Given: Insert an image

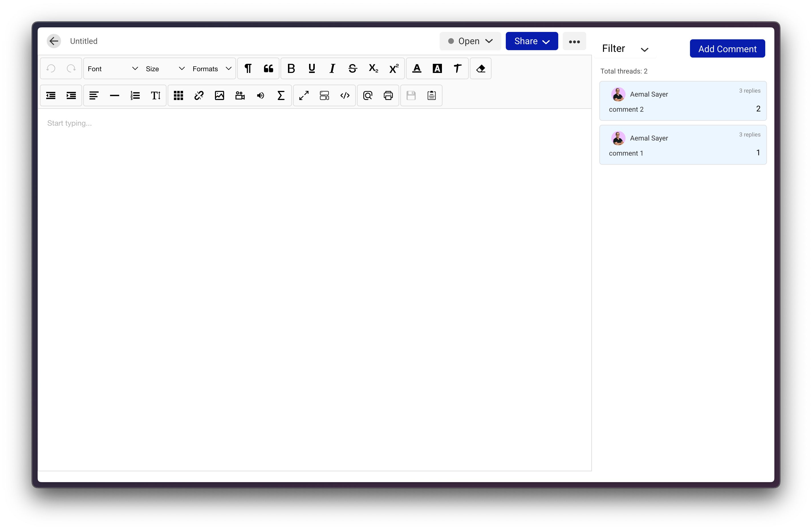Looking at the screenshot, I should pyautogui.click(x=219, y=95).
